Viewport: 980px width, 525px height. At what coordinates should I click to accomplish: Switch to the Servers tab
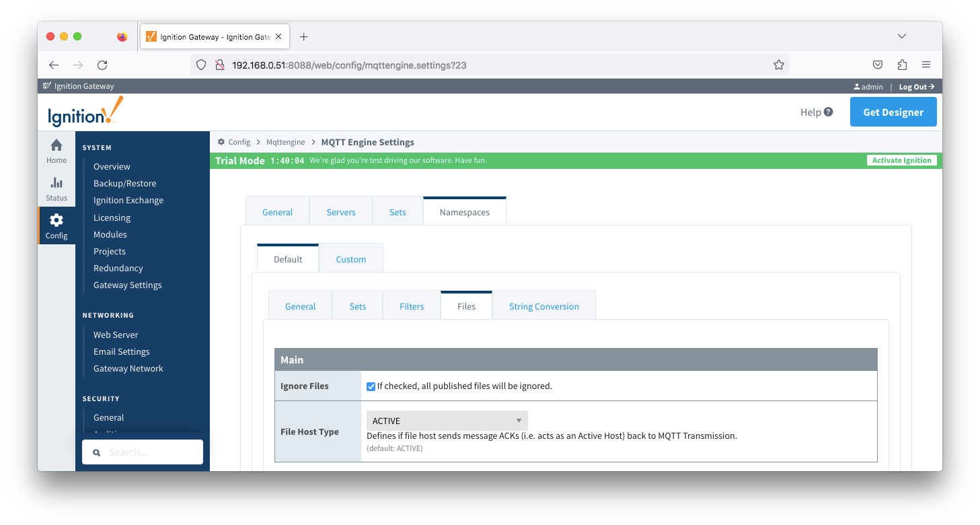click(341, 212)
